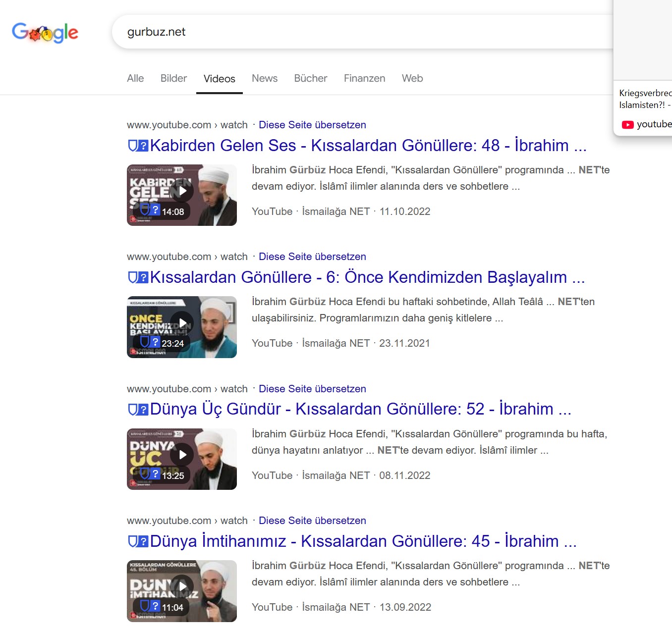Click the search box containing gurbuz.net
The image size is (672, 632).
362,32
